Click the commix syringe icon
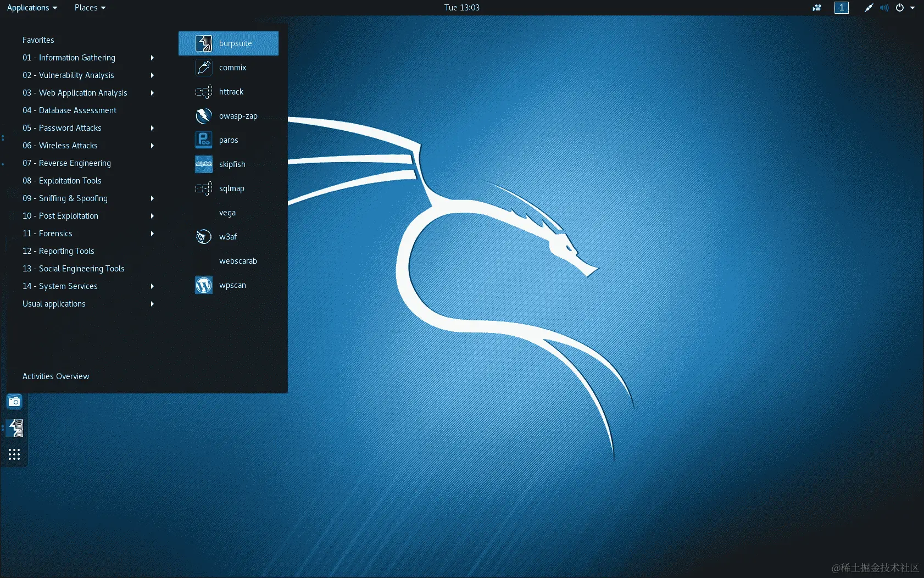This screenshot has width=924, height=578. click(204, 68)
